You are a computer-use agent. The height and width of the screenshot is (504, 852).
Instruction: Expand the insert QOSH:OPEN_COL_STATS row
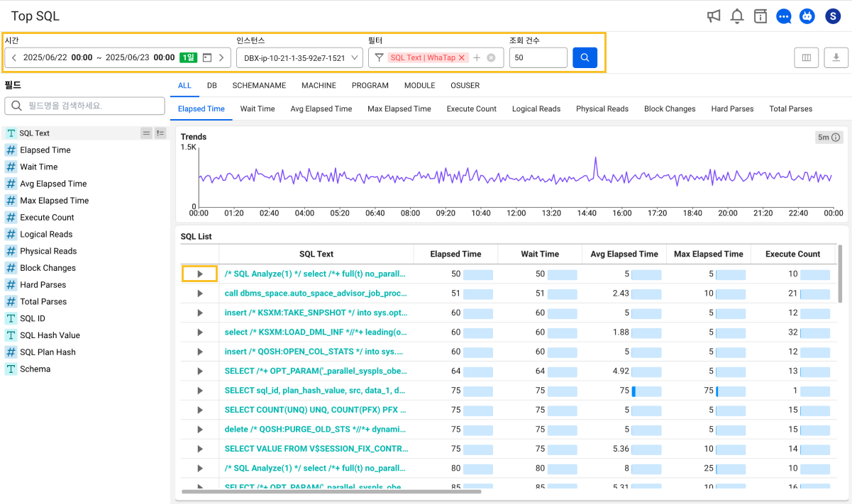(x=200, y=352)
